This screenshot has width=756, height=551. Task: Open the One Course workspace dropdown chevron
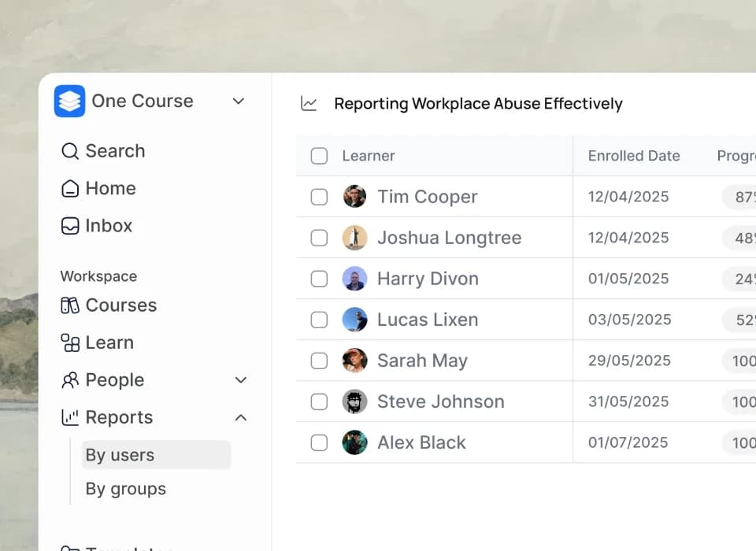[x=238, y=102]
